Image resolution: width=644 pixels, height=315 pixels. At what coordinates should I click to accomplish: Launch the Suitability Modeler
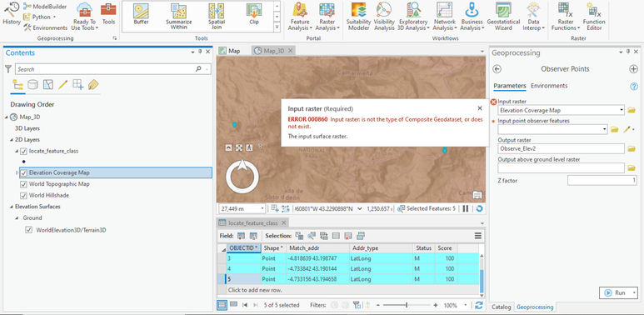[358, 17]
